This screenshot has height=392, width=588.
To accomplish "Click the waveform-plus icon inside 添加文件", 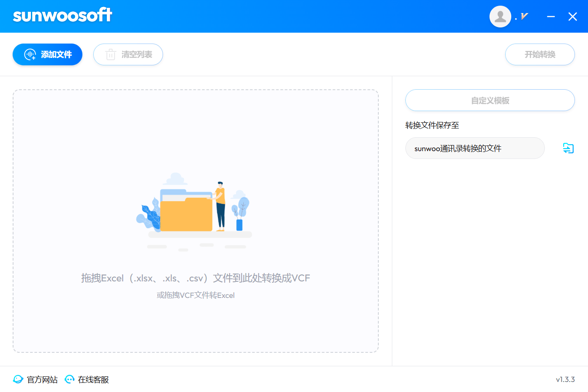I will tap(30, 54).
